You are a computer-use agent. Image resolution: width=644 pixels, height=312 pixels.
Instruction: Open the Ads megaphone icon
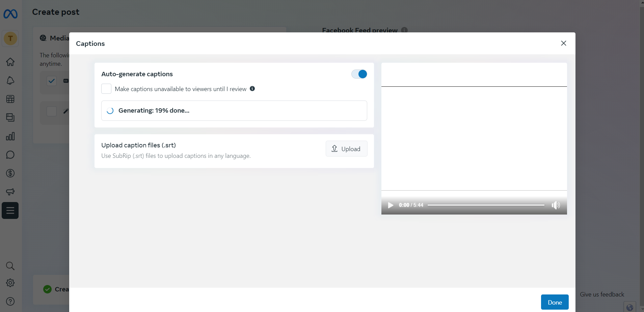10,192
